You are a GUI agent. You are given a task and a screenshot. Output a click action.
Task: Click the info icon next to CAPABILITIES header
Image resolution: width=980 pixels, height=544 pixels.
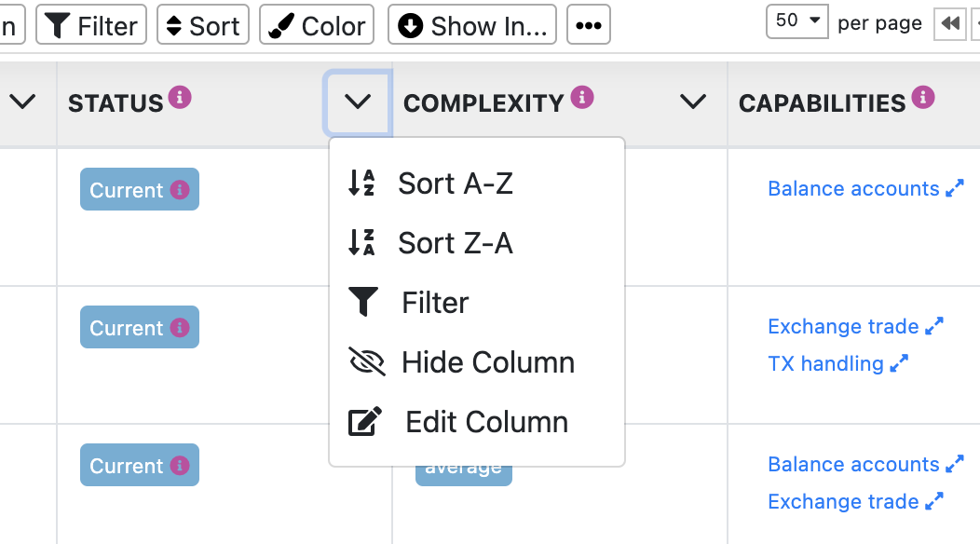pos(922,98)
